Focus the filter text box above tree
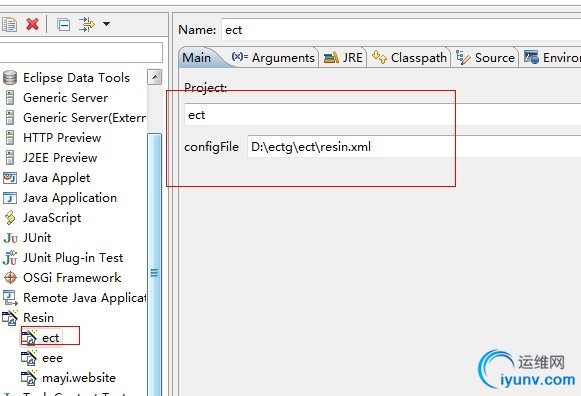The width and height of the screenshot is (581, 396). point(81,52)
